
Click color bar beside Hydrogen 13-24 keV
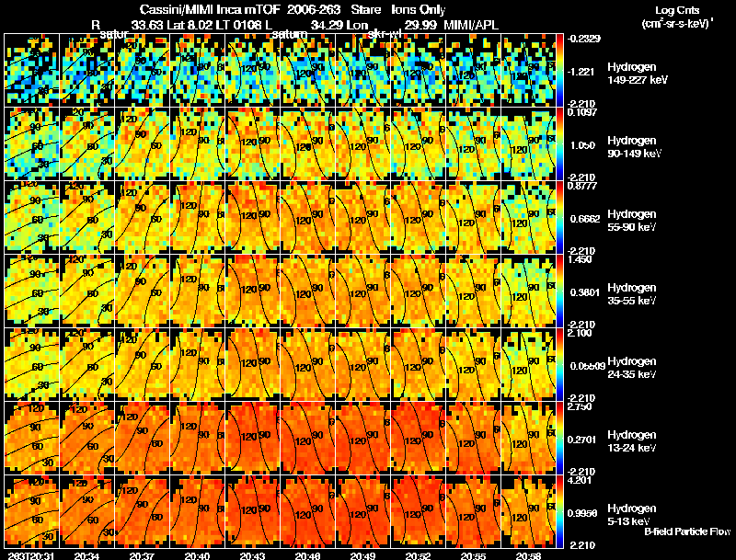point(559,439)
